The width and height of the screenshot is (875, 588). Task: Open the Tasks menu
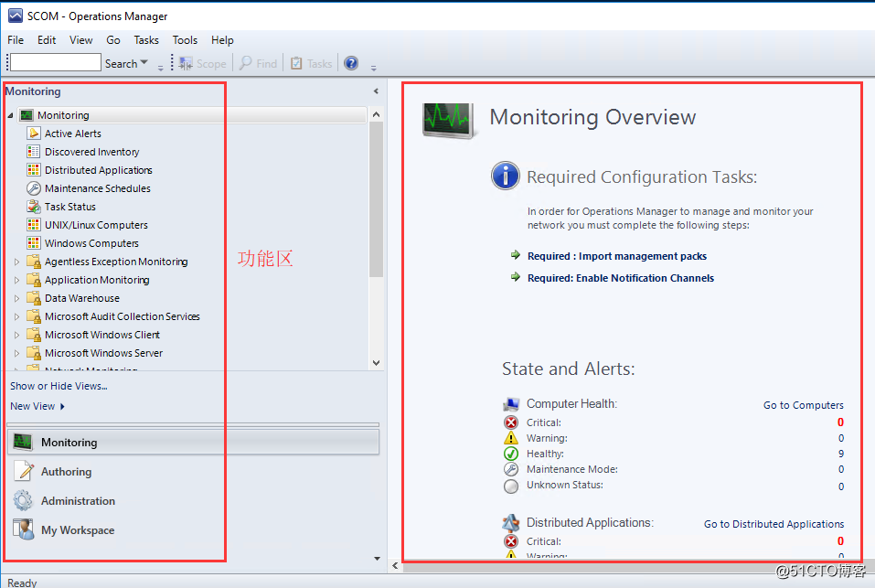coord(146,40)
